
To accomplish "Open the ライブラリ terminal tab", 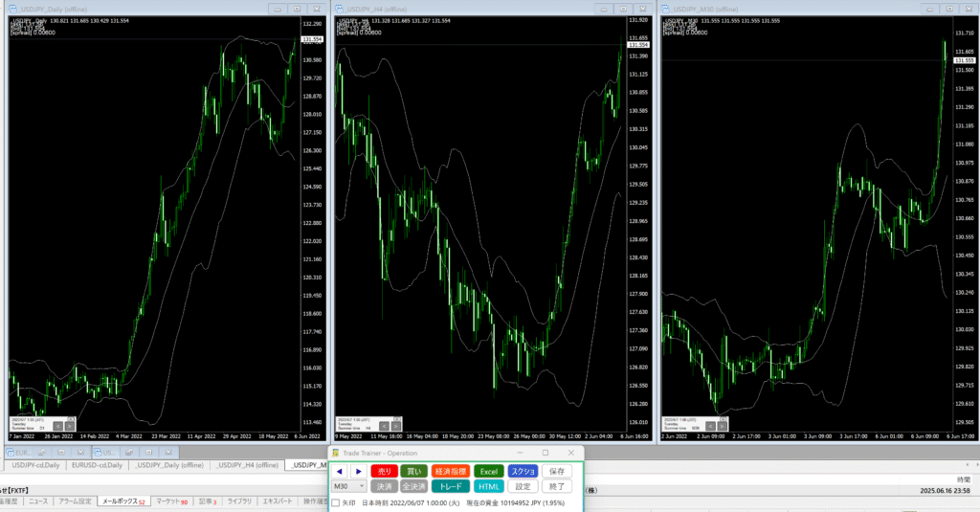I will pyautogui.click(x=239, y=501).
